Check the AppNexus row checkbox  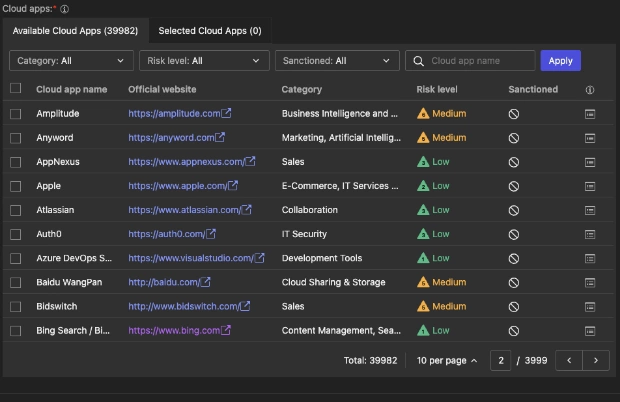click(x=15, y=162)
